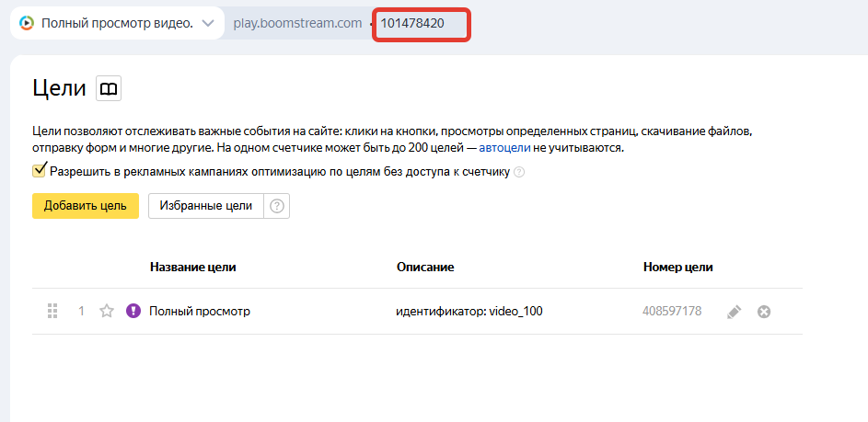The image size is (868, 422).
Task: Click the Номер цели column header
Action: [678, 268]
